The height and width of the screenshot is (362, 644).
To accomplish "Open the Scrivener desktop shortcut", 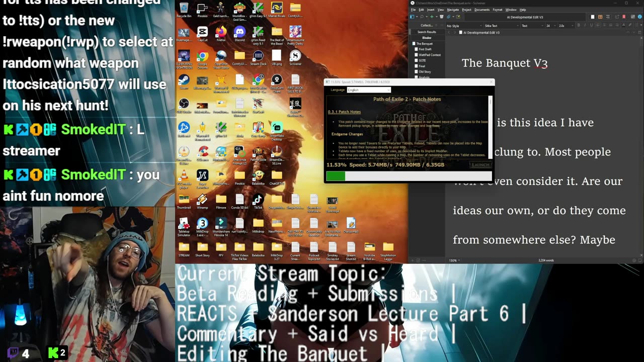I will coord(295,59).
